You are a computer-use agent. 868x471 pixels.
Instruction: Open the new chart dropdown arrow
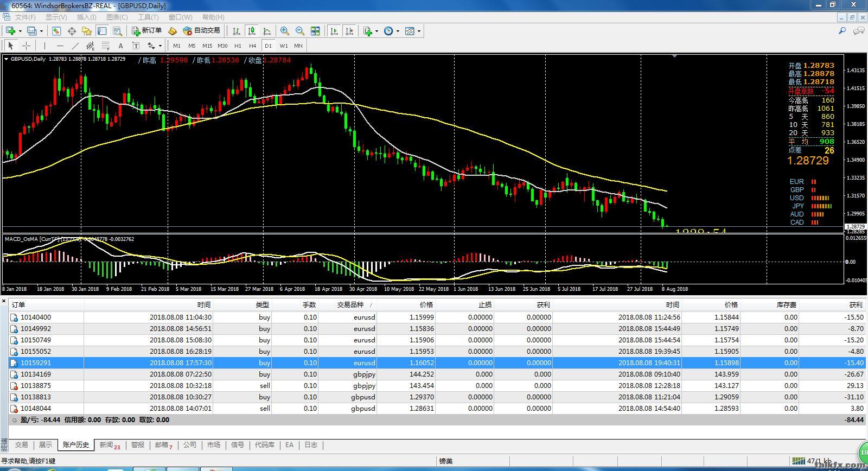click(20, 31)
